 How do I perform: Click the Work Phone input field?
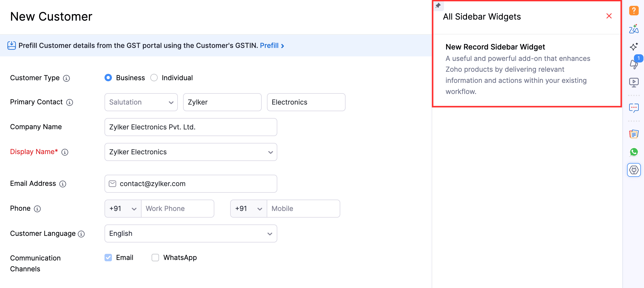coord(178,209)
